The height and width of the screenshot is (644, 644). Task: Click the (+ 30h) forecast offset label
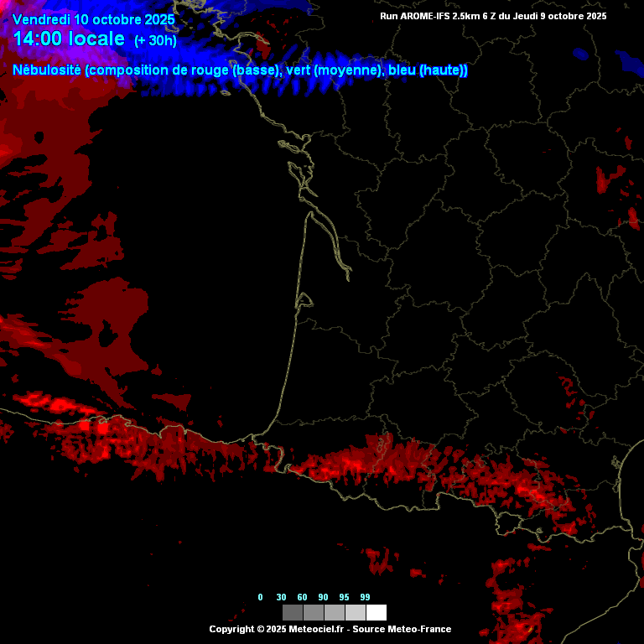[155, 40]
